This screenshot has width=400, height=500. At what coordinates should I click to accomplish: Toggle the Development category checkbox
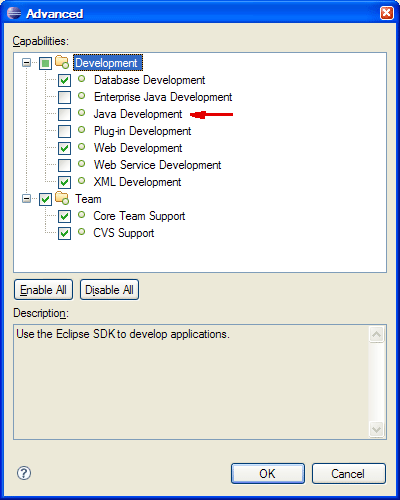45,63
